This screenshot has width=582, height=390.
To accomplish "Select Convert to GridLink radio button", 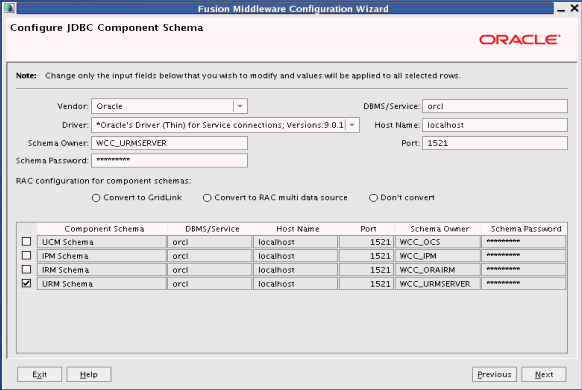I will (96, 198).
